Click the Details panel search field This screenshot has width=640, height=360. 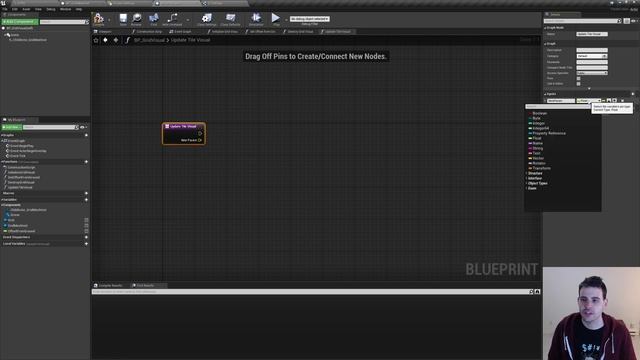coord(583,21)
